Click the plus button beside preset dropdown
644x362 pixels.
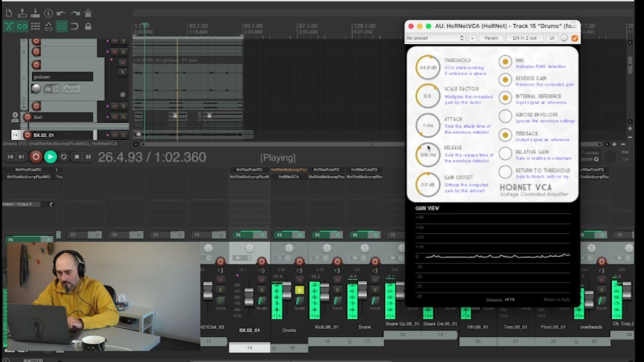pos(472,38)
